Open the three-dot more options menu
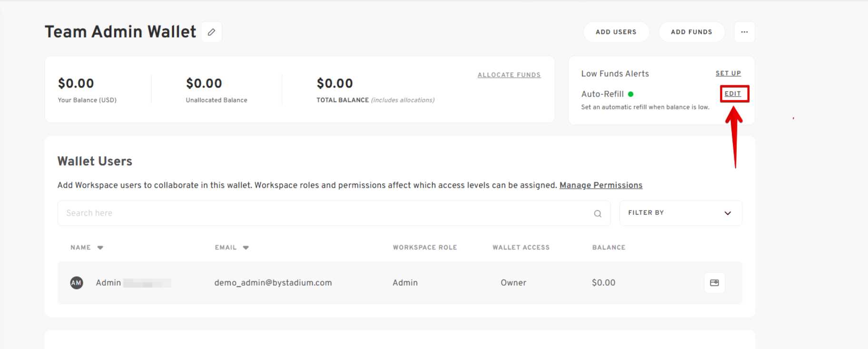Screen dimensions: 868x349 [x=744, y=32]
